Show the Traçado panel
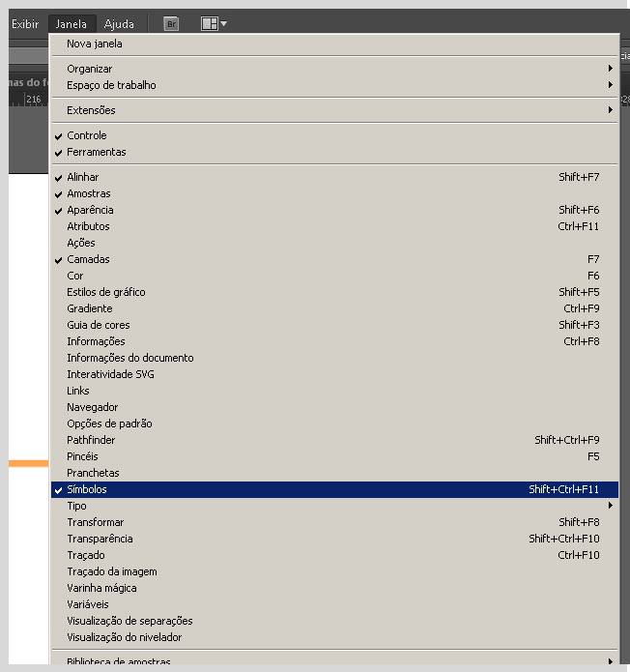 coord(335,555)
